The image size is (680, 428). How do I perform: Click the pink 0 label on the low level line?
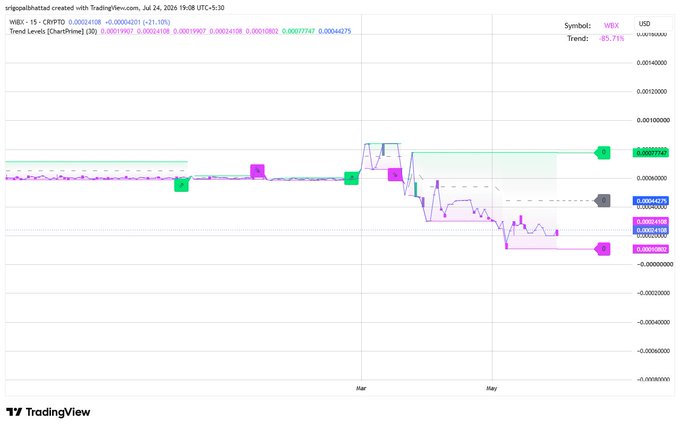coord(602,249)
